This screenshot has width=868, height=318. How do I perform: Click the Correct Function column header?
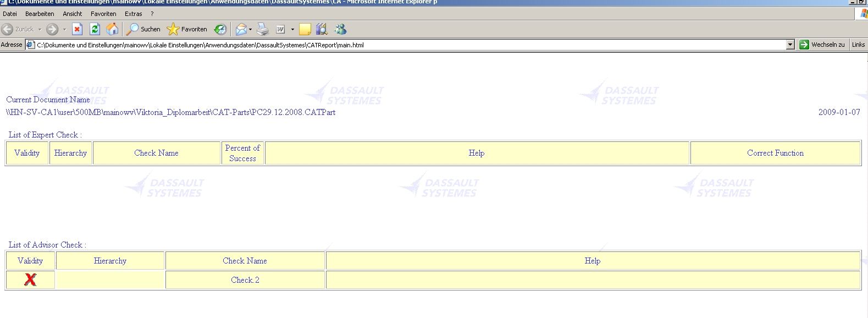775,153
